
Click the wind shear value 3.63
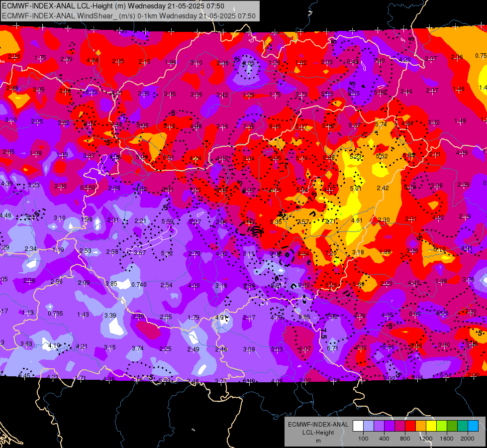pyautogui.click(x=26, y=344)
